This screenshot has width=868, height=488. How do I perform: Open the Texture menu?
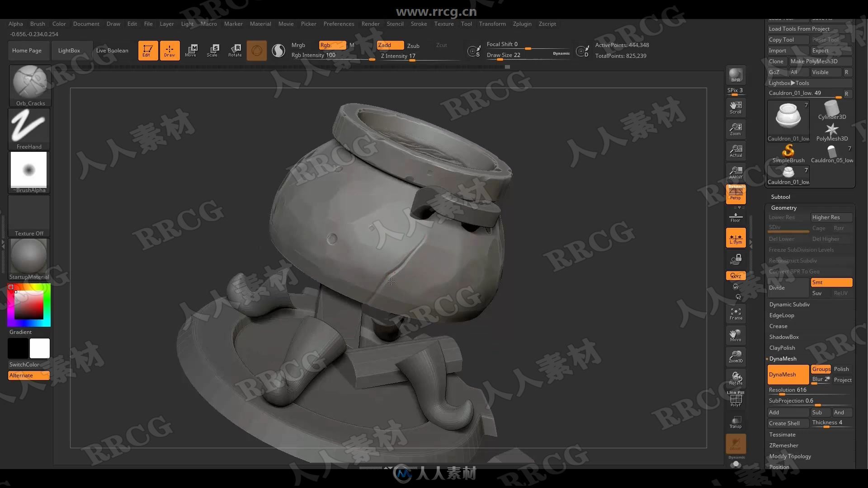[x=444, y=24]
